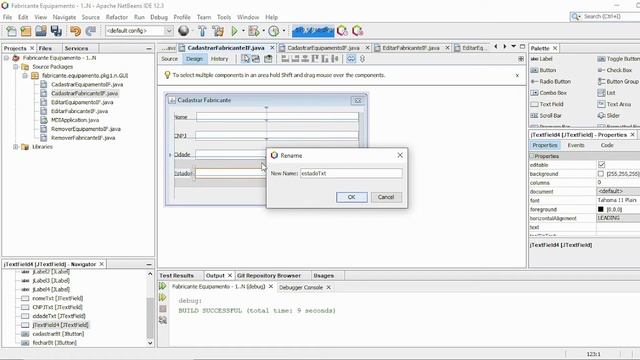Click the black foreground color swatch
The height and width of the screenshot is (360, 640).
601,209
